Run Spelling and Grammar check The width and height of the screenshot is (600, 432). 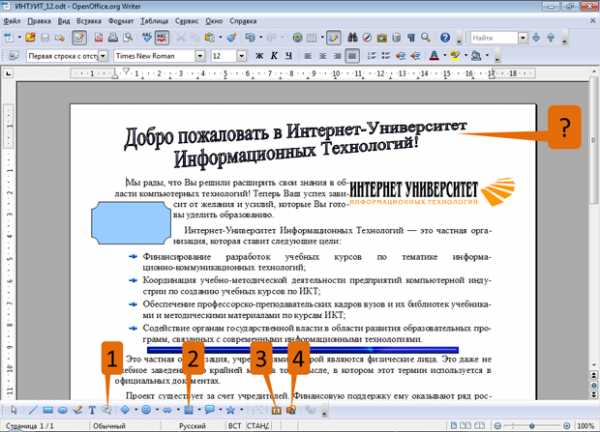147,37
